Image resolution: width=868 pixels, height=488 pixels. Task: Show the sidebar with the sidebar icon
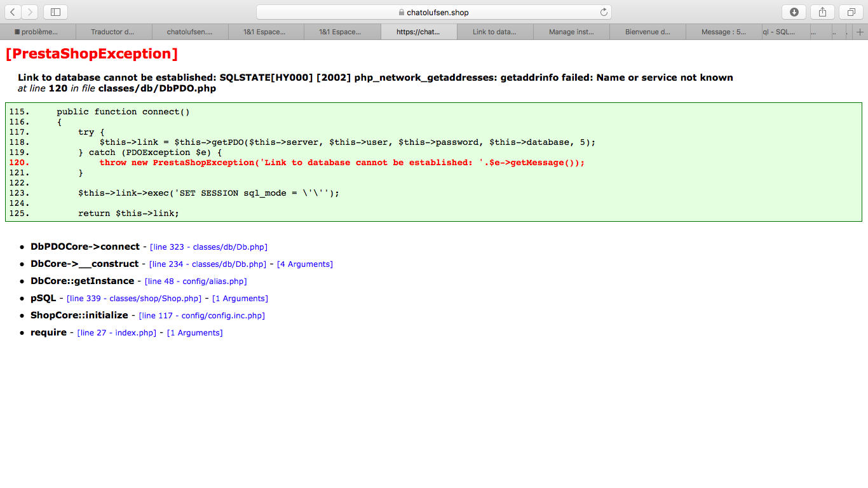(x=56, y=12)
